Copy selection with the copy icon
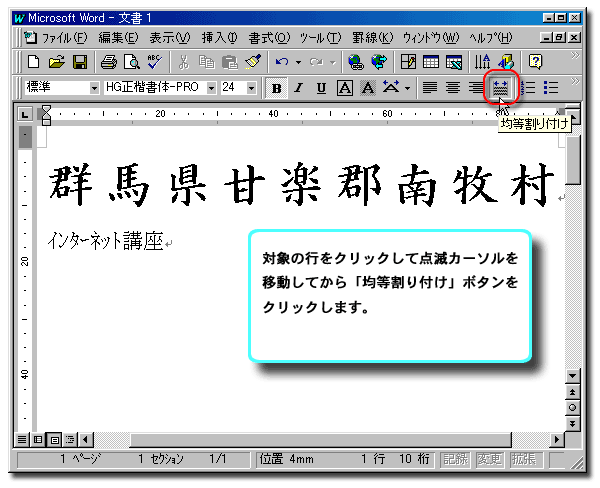Screen dimensions: 600x488 click(207, 62)
